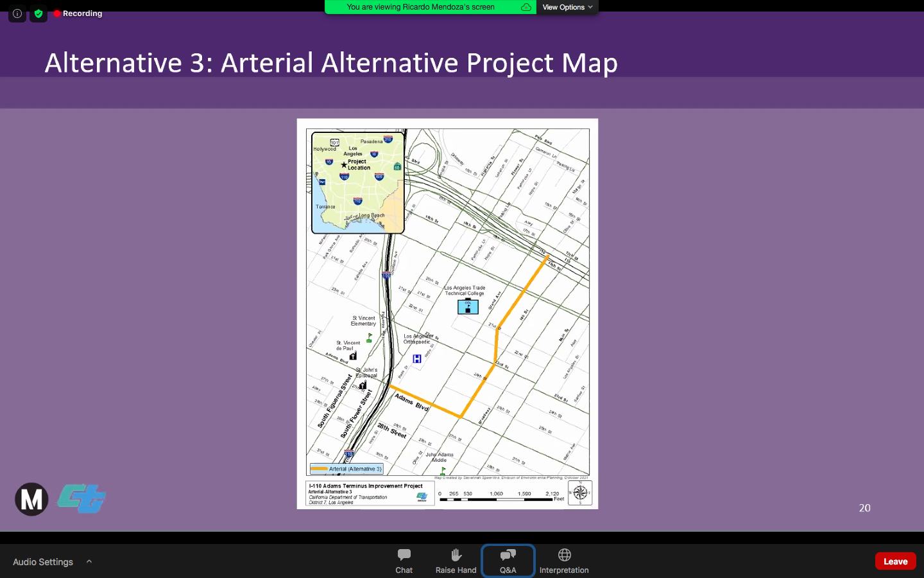Click the green encryption shield icon
The width and height of the screenshot is (924, 578).
(38, 13)
